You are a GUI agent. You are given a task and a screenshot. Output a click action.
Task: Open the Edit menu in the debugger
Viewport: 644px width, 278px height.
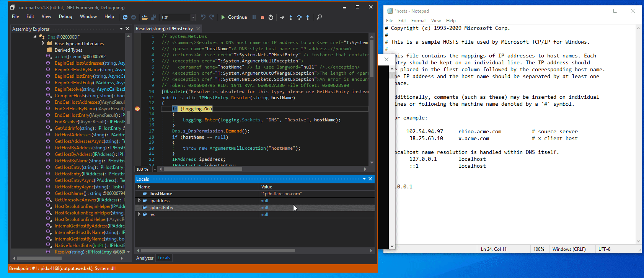(x=30, y=16)
